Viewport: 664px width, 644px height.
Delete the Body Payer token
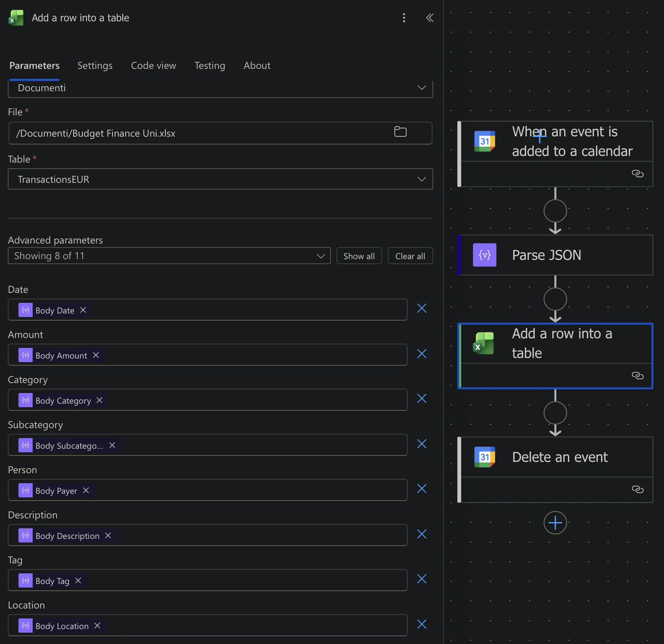[x=86, y=490]
